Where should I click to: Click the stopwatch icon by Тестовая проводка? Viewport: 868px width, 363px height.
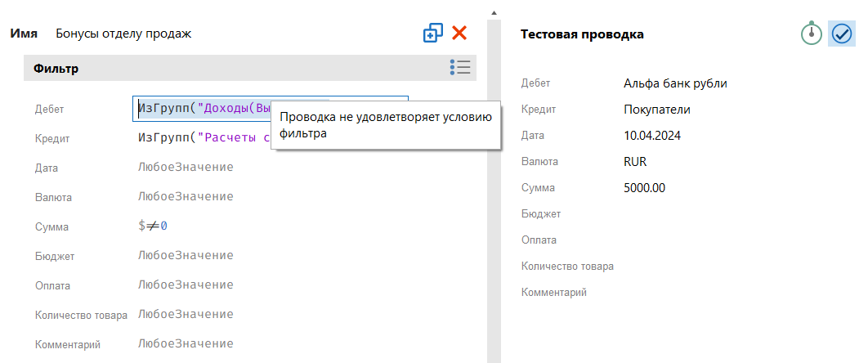[811, 34]
